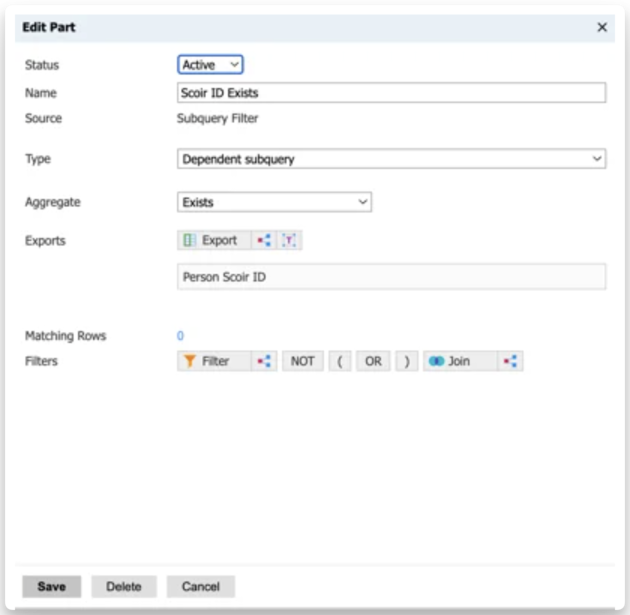
Task: Insert closing parenthesis in Filters
Action: tap(406, 361)
